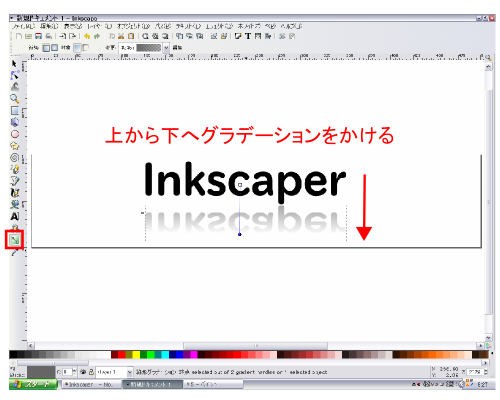This screenshot has width=500, height=400.
Task: Select the Tweak tool in toolbox
Action: click(14, 87)
